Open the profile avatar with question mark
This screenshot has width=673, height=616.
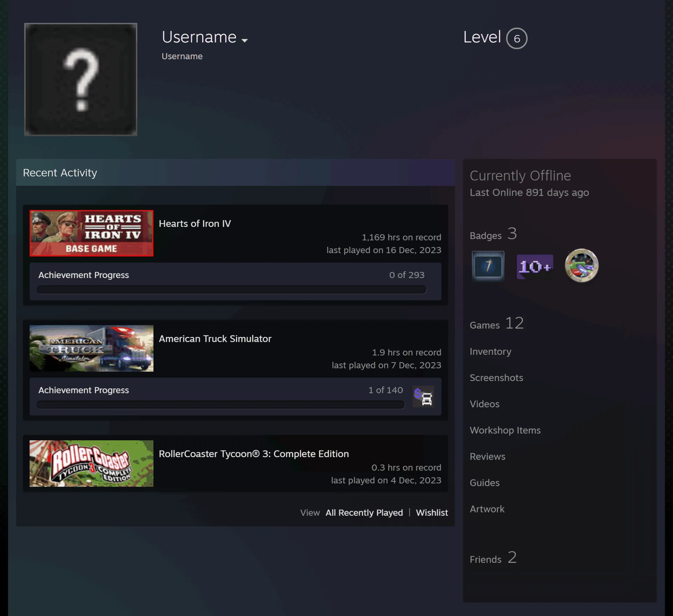(81, 79)
